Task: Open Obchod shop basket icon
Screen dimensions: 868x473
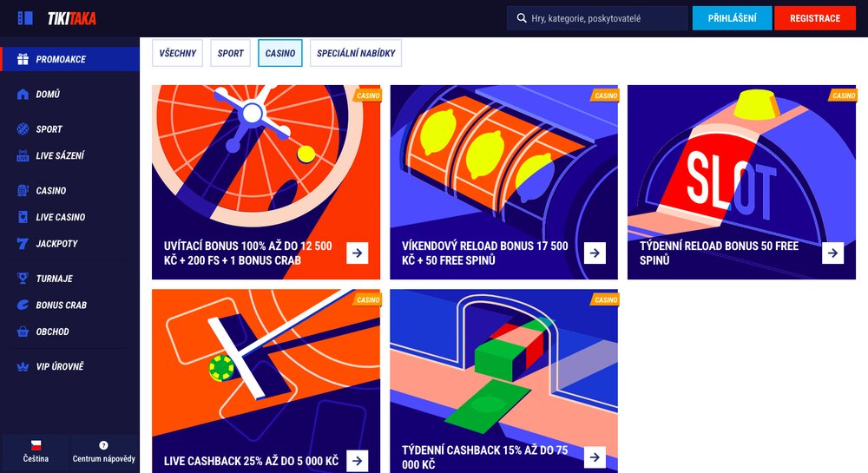Action: 23,332
